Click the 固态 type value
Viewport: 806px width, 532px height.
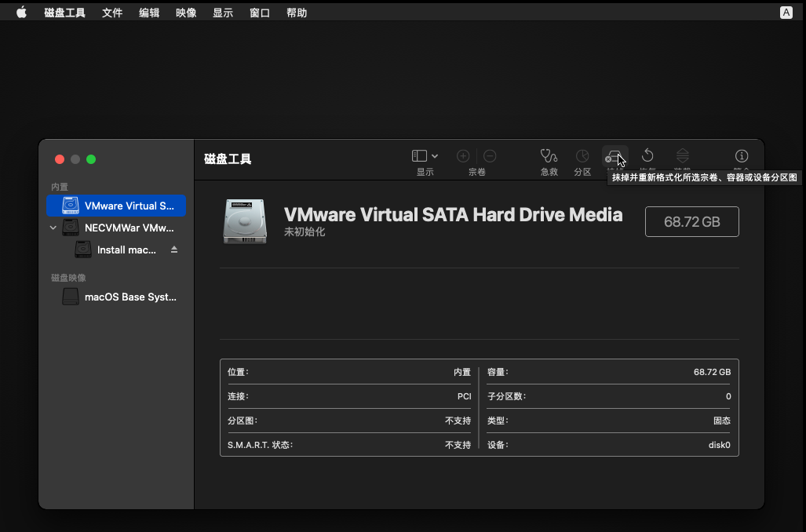click(x=722, y=421)
